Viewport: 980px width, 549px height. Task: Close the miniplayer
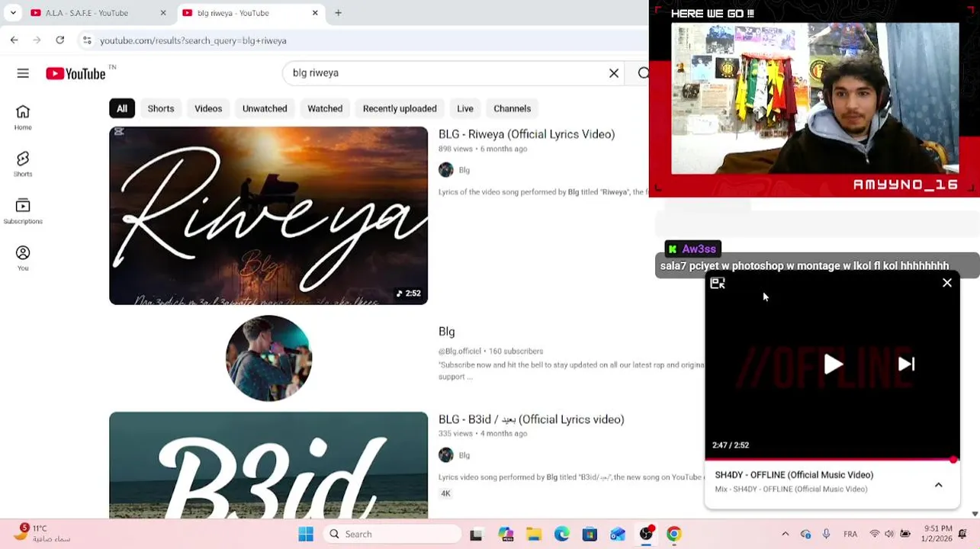click(x=947, y=283)
